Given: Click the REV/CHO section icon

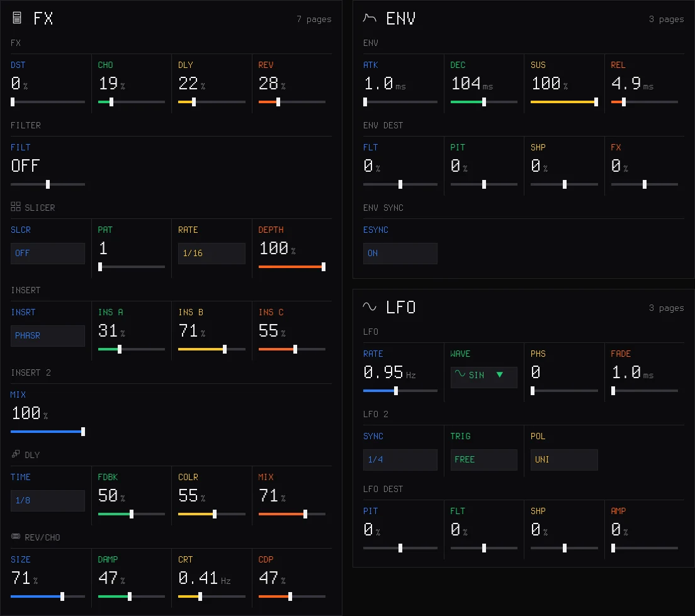Looking at the screenshot, I should click(x=16, y=536).
